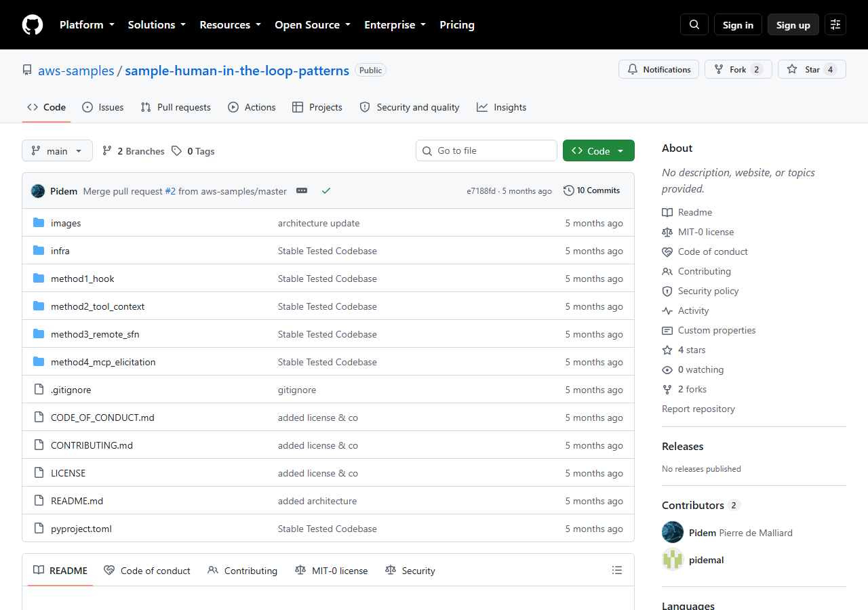Viewport: 868px width, 610px height.
Task: Fork the repository
Action: pos(738,70)
